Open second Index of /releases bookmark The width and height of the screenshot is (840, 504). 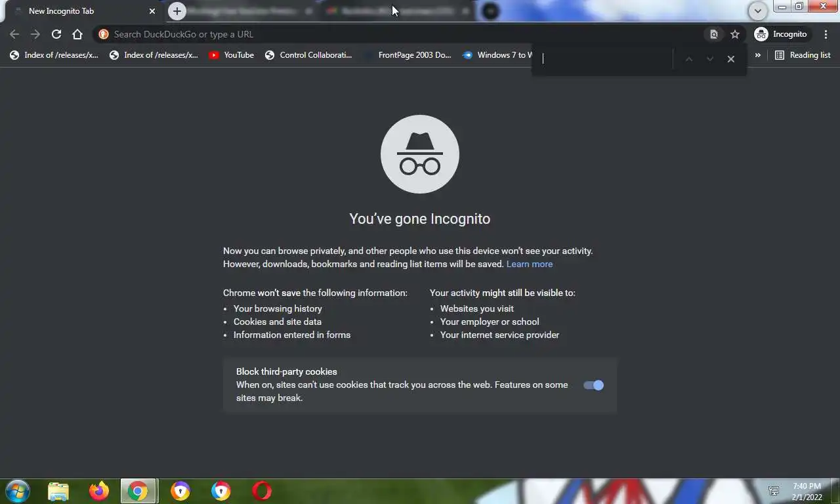point(154,55)
